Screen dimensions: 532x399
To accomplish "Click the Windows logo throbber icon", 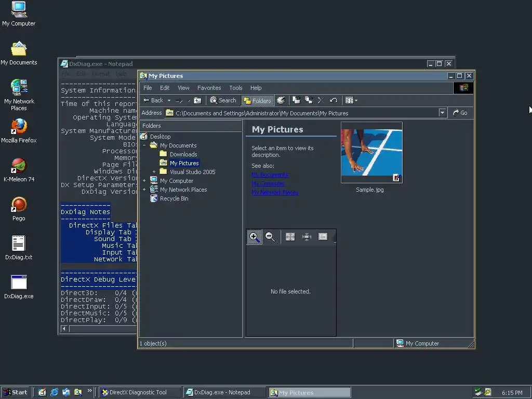I will coord(463,88).
